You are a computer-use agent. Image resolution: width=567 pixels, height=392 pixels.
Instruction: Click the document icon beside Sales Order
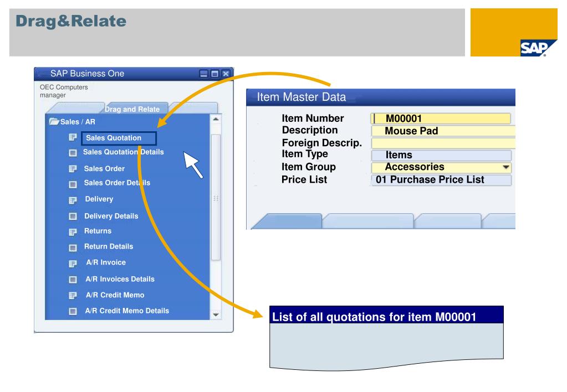(x=73, y=169)
